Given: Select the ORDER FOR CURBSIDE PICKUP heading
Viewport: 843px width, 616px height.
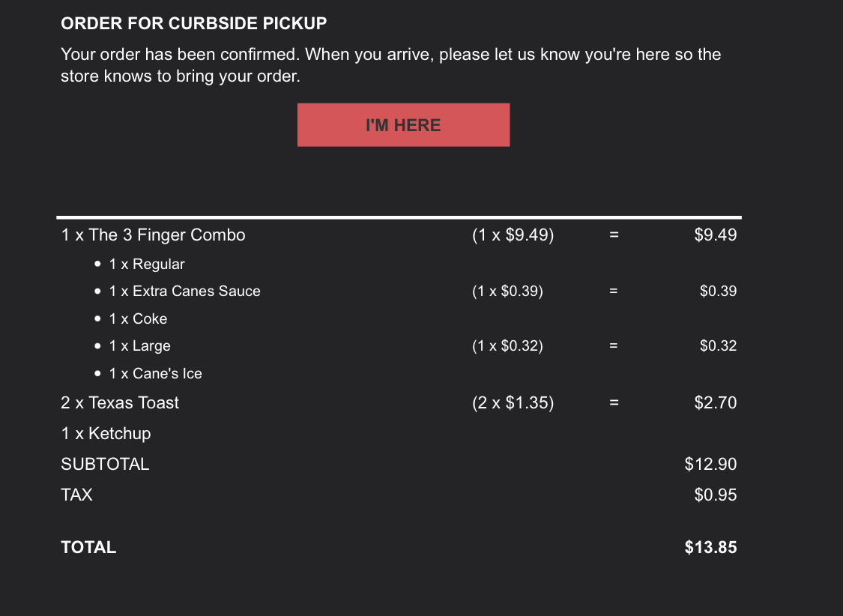Looking at the screenshot, I should (194, 23).
